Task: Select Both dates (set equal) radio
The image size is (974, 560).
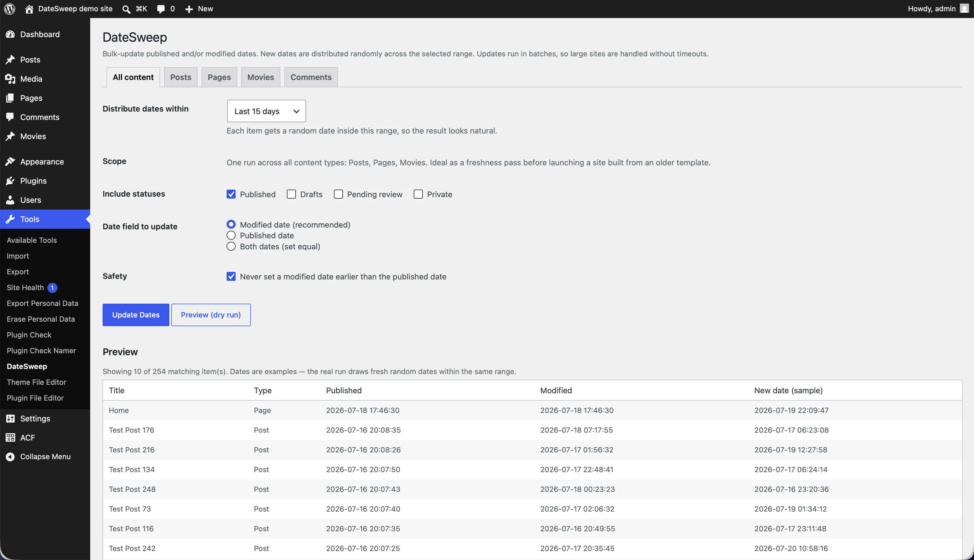Action: [231, 246]
